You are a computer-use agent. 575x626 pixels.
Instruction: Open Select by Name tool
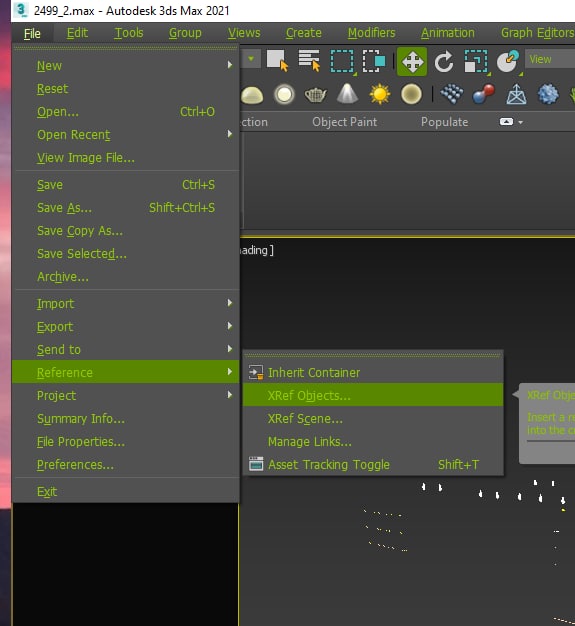pyautogui.click(x=309, y=61)
